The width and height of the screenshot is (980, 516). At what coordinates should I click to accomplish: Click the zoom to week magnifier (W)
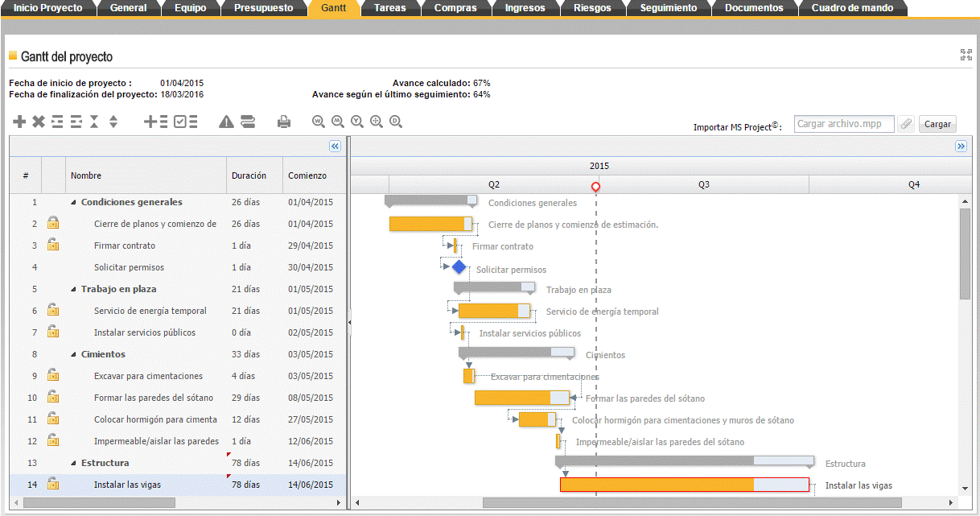pyautogui.click(x=319, y=122)
